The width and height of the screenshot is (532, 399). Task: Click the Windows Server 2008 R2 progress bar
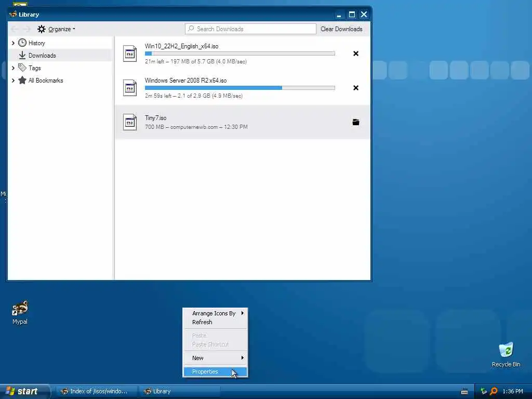tap(240, 87)
